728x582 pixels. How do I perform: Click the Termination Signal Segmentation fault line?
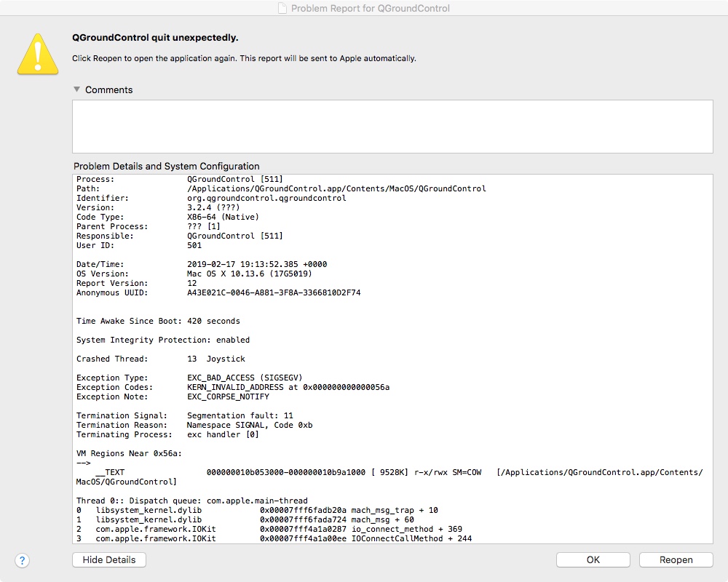[185, 415]
